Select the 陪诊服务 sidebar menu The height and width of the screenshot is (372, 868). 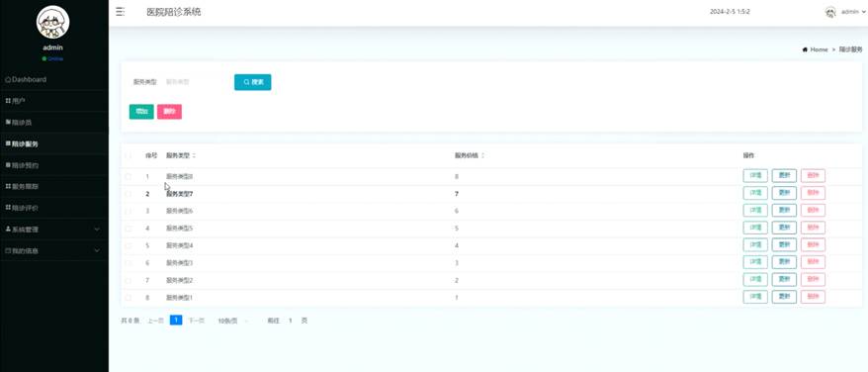(54, 143)
